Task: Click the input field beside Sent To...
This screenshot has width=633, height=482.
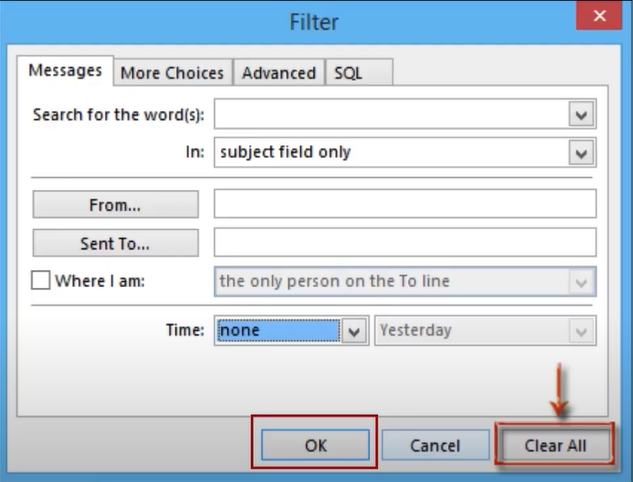Action: tap(405, 242)
